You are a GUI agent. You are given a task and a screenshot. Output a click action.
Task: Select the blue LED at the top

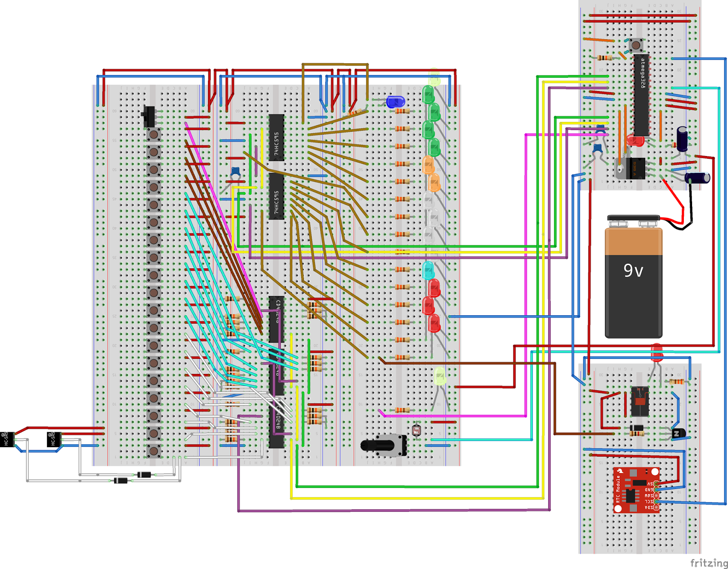point(395,101)
